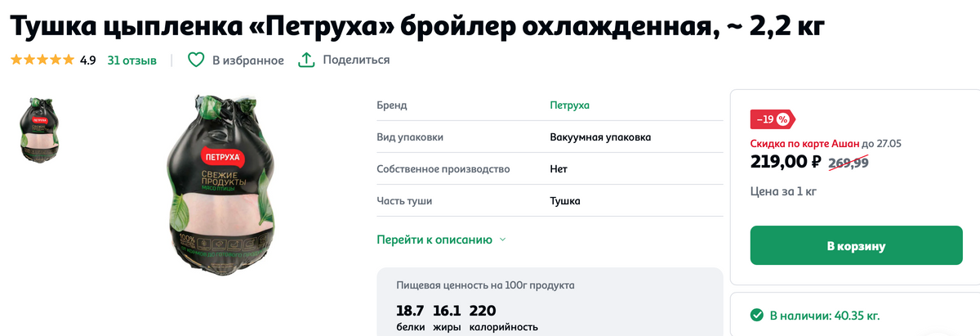Click the five-star rating icons
The width and height of the screenshot is (980, 336).
click(x=42, y=60)
